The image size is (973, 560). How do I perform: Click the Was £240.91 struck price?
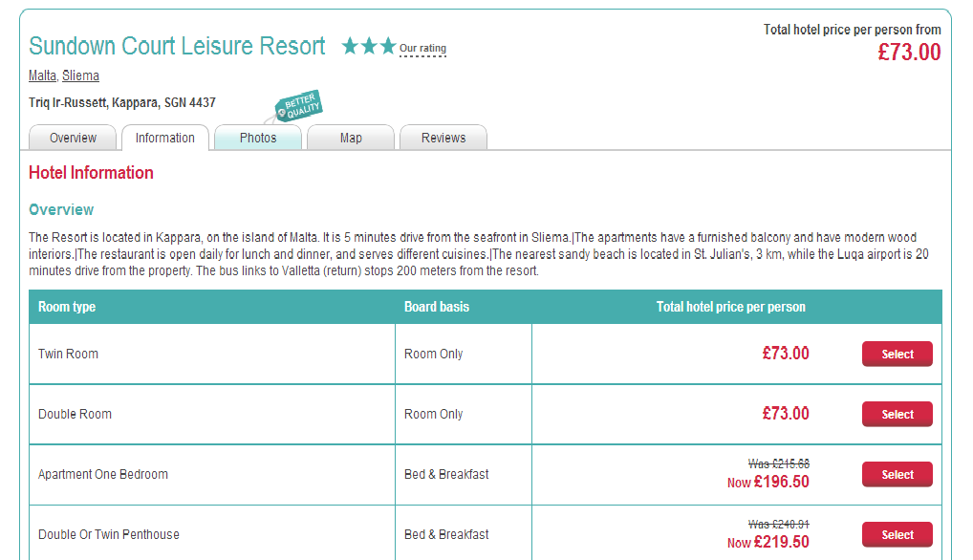coord(779,524)
